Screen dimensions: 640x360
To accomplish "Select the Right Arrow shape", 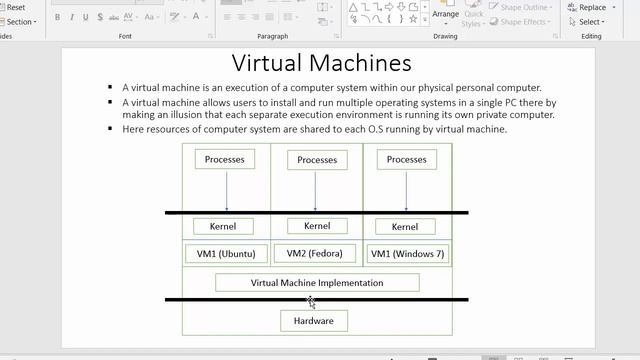I will [389, 7].
